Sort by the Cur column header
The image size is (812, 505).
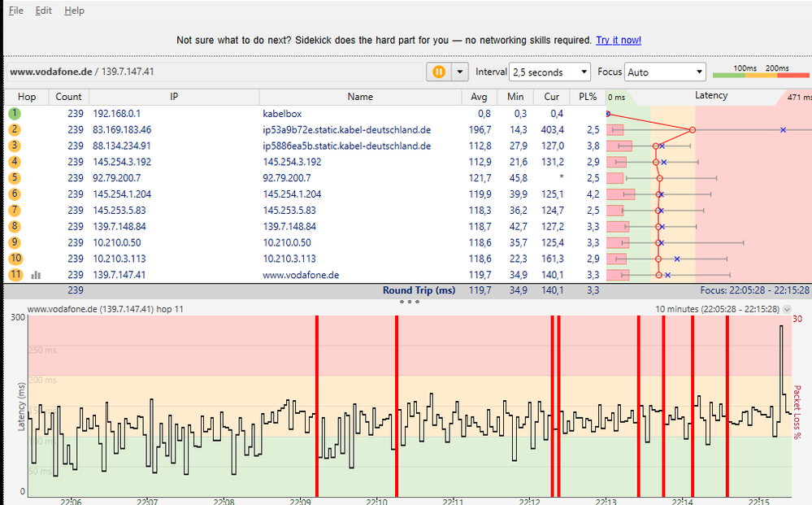pyautogui.click(x=552, y=97)
